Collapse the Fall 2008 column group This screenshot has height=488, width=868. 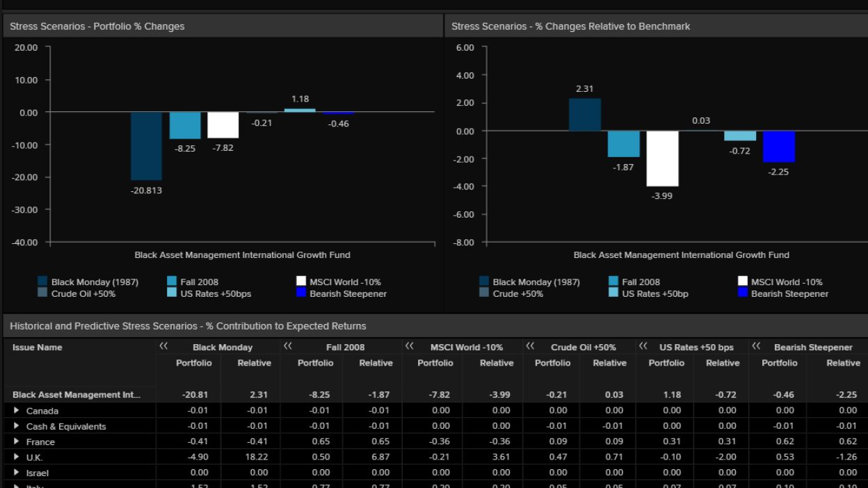(x=287, y=346)
